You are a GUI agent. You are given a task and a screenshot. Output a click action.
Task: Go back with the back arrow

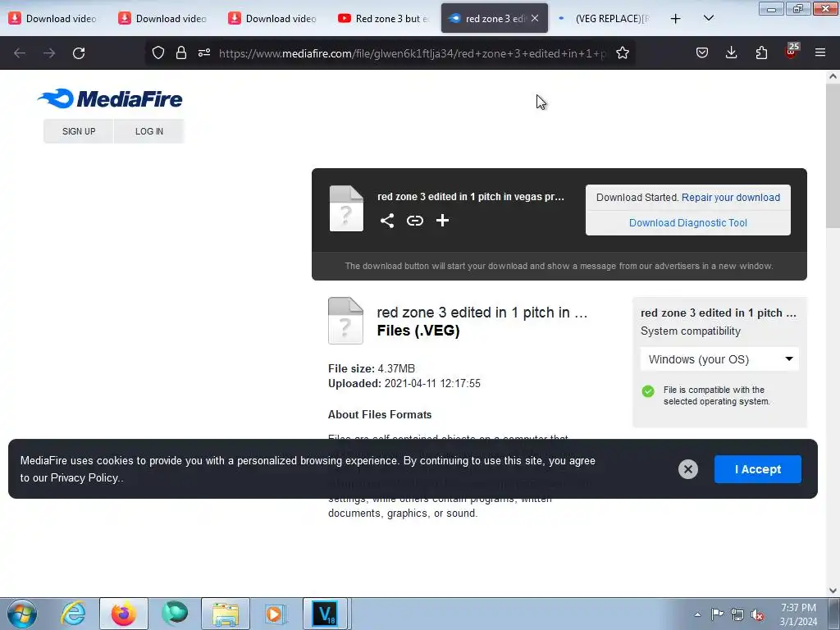tap(20, 53)
